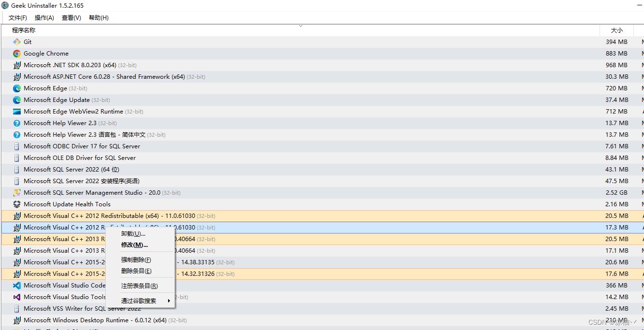644x330 pixels.
Task: Click sort arrow above the program list
Action: point(301,26)
